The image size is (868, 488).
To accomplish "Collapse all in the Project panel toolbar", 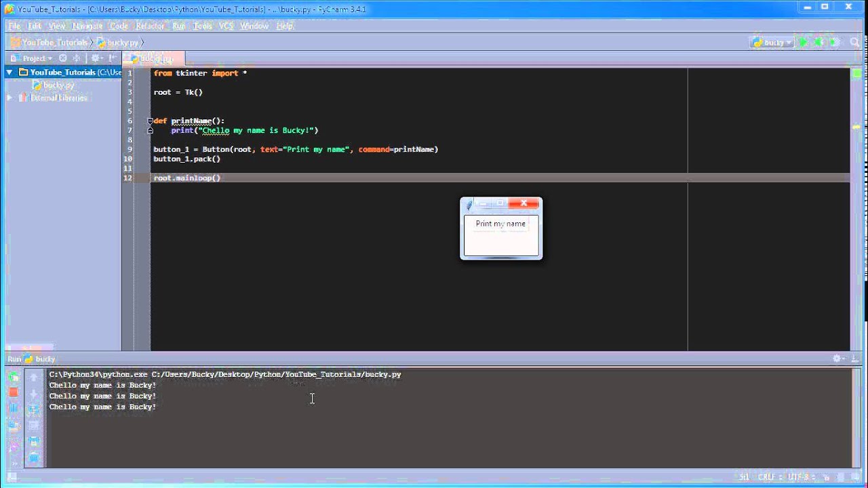I will 77,58.
